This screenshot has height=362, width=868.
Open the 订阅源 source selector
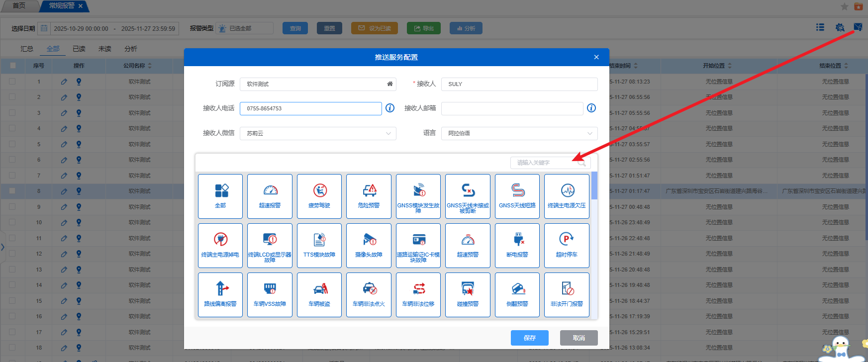[318, 84]
